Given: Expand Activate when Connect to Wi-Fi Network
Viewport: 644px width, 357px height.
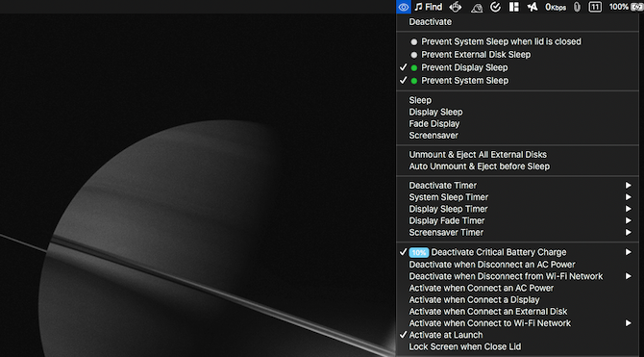Looking at the screenshot, I should tap(517, 323).
